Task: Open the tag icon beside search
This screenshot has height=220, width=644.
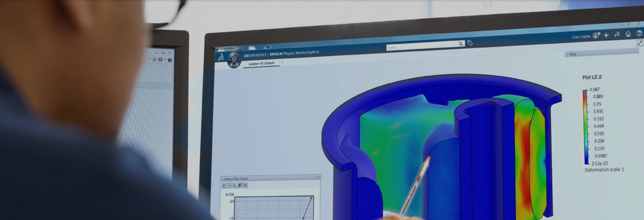Action: point(470,43)
